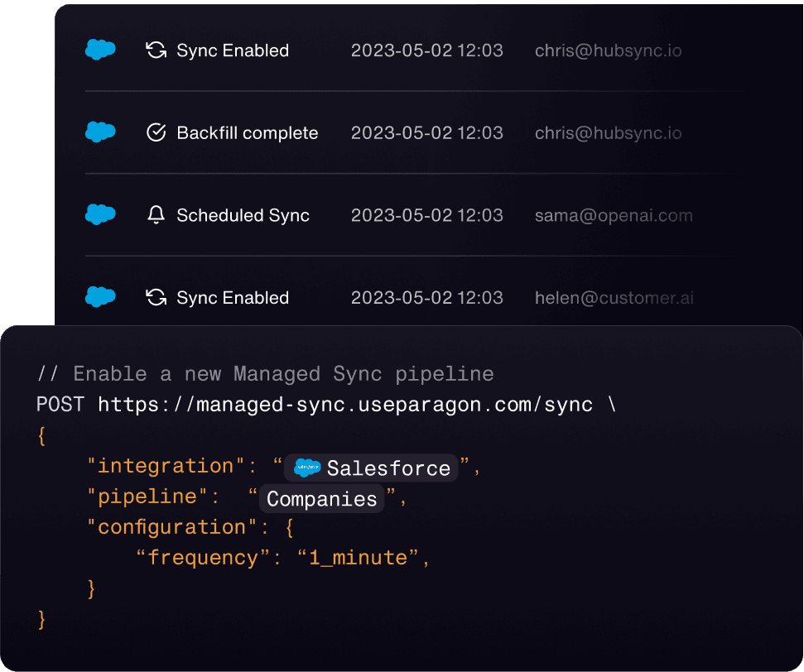Viewport: 804px width, 672px height.
Task: Click the Salesforce logo in the helen@customer.ai row
Action: (x=100, y=297)
